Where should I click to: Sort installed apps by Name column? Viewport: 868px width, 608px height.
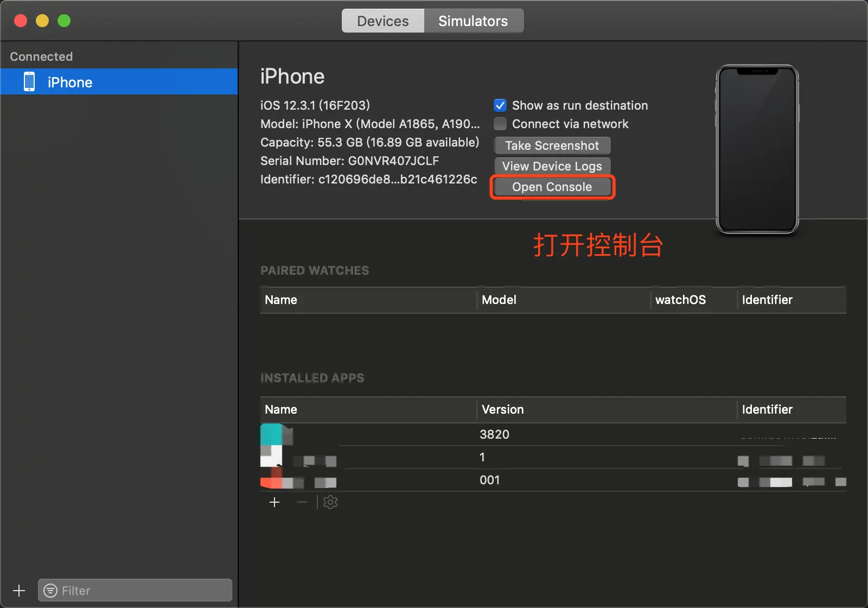click(x=368, y=409)
